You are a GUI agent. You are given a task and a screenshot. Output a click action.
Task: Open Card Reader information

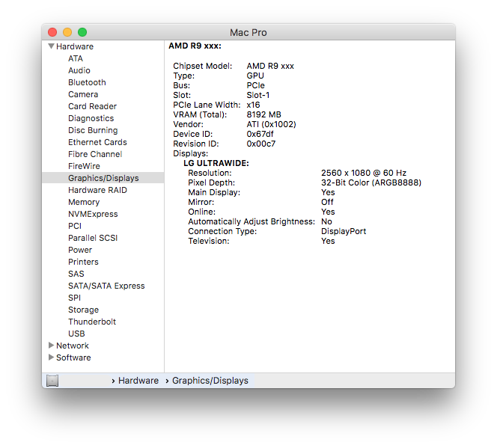pyautogui.click(x=93, y=106)
